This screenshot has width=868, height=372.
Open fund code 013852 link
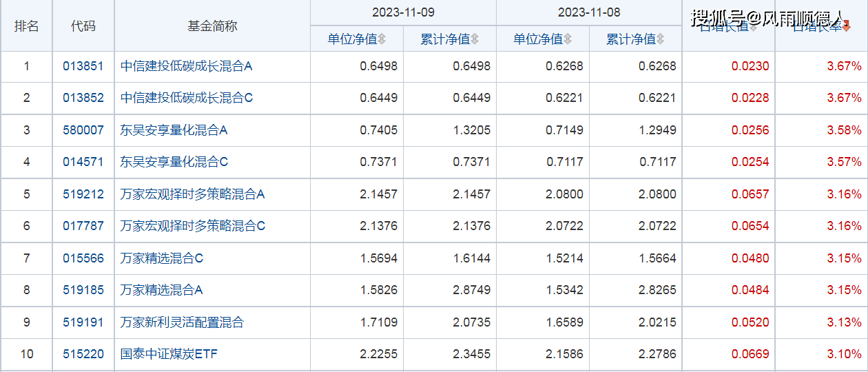coord(83,99)
